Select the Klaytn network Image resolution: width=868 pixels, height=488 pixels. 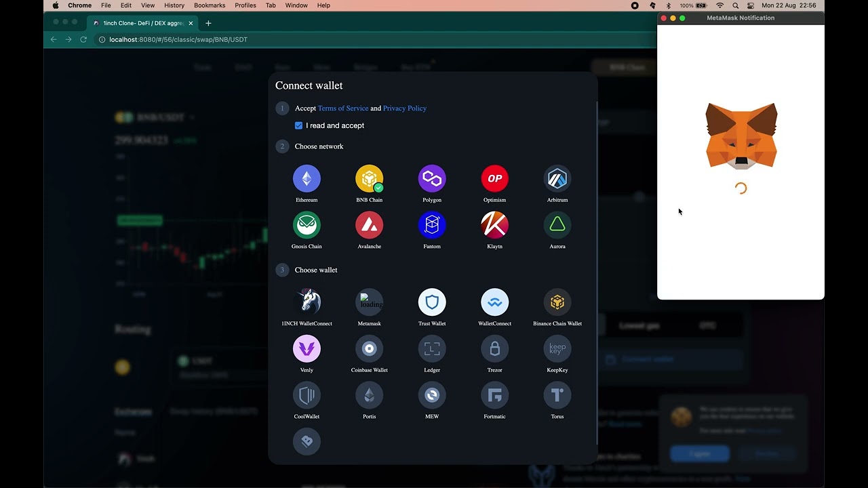[495, 225]
